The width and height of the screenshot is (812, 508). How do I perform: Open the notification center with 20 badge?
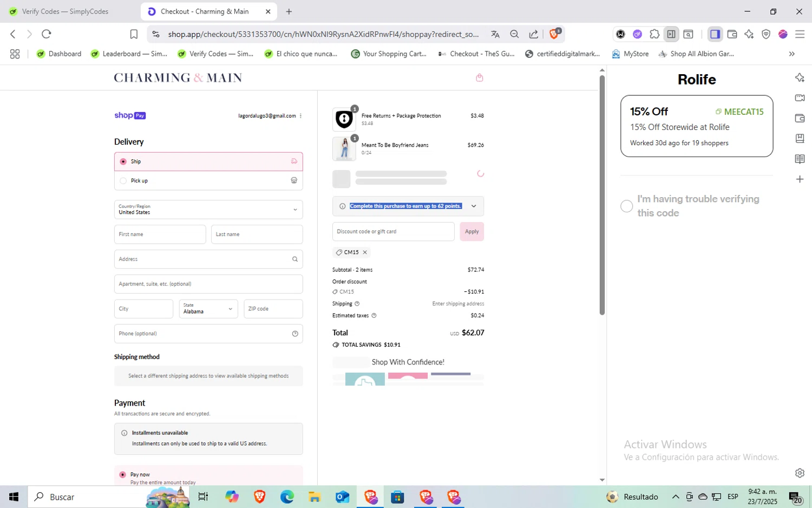point(795,497)
